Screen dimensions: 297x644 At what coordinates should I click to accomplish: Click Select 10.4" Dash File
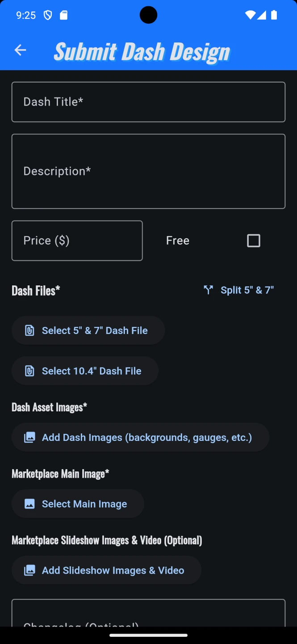coord(85,371)
